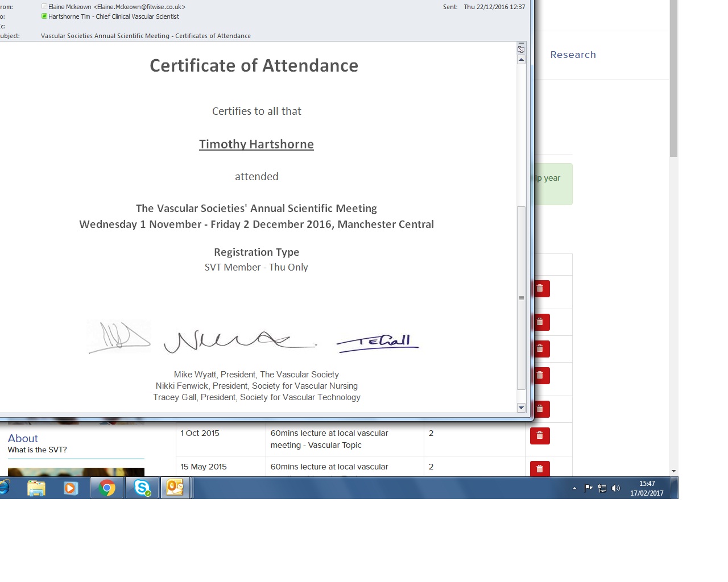Click trash icon for 15 May 2015 row
The width and height of the screenshot is (728, 582).
point(540,468)
